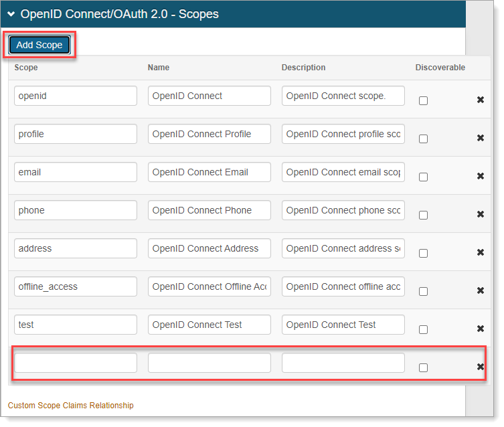Delete the address scope row
504x427 pixels.
coord(480,253)
